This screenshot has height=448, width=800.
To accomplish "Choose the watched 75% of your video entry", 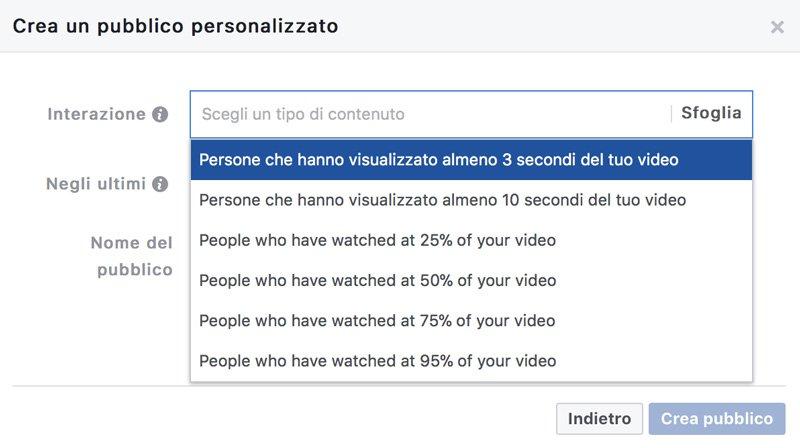I will click(x=471, y=321).
